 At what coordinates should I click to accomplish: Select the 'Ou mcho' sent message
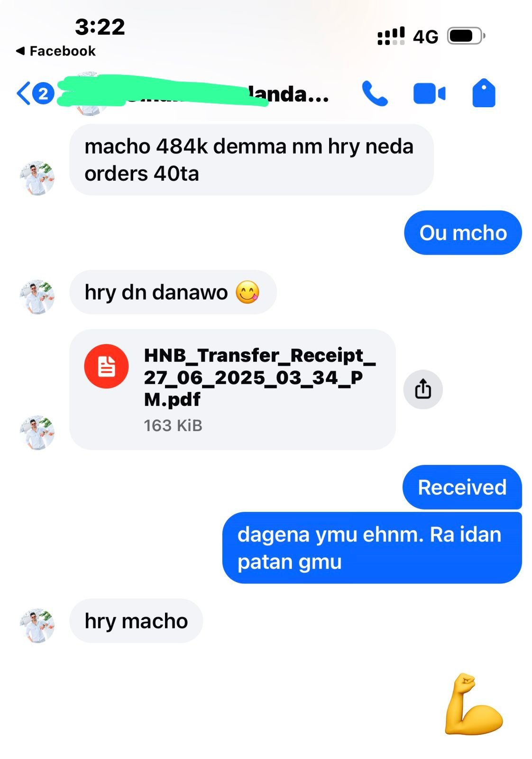463,233
